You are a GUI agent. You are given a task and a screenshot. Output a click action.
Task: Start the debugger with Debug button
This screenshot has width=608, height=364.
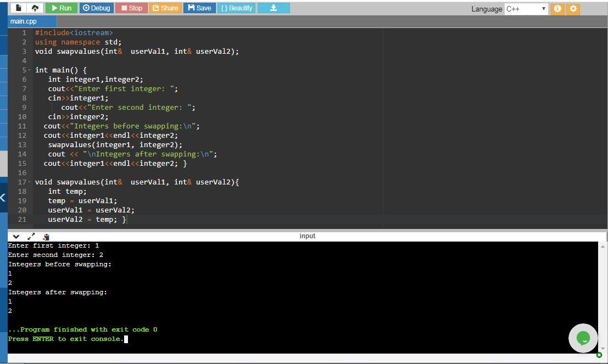(x=97, y=8)
